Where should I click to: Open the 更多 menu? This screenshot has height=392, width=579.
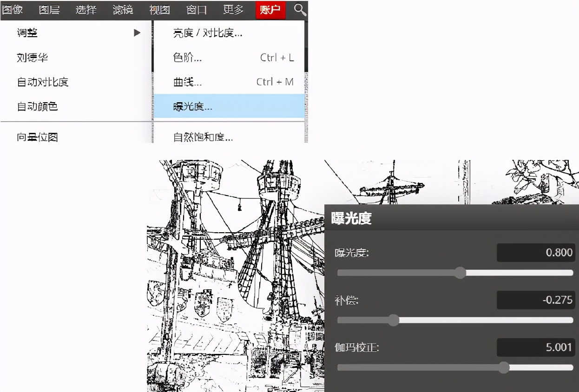pyautogui.click(x=233, y=10)
